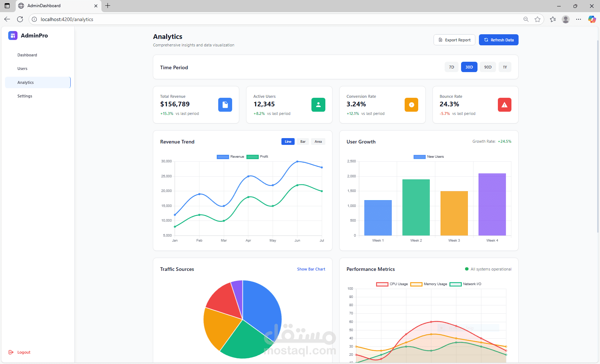Click the Conversion Rate value 3.24%
The width and height of the screenshot is (600, 364).
point(356,104)
